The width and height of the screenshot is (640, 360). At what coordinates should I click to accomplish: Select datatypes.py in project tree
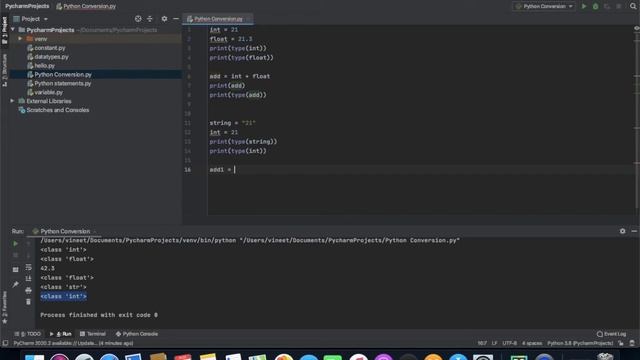[51, 57]
